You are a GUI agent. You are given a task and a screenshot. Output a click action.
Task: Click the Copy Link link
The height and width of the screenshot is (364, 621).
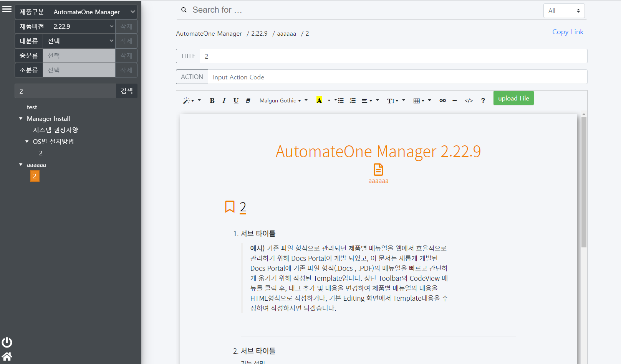[x=568, y=32]
